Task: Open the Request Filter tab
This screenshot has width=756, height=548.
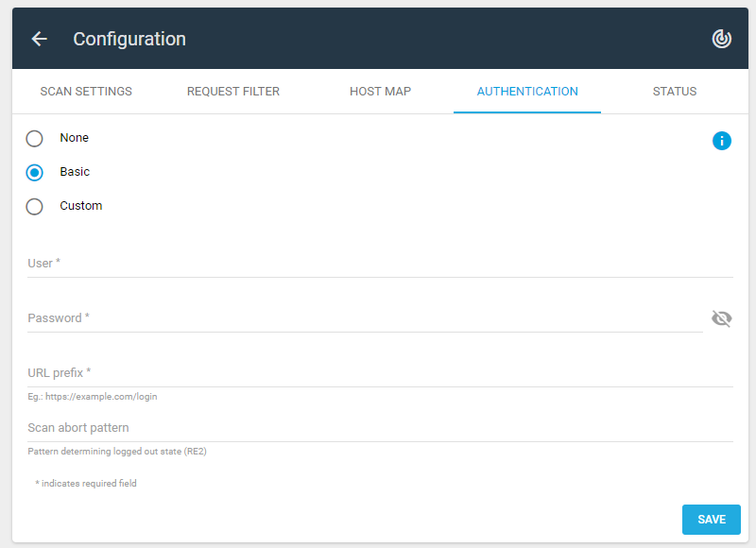Action: [233, 91]
